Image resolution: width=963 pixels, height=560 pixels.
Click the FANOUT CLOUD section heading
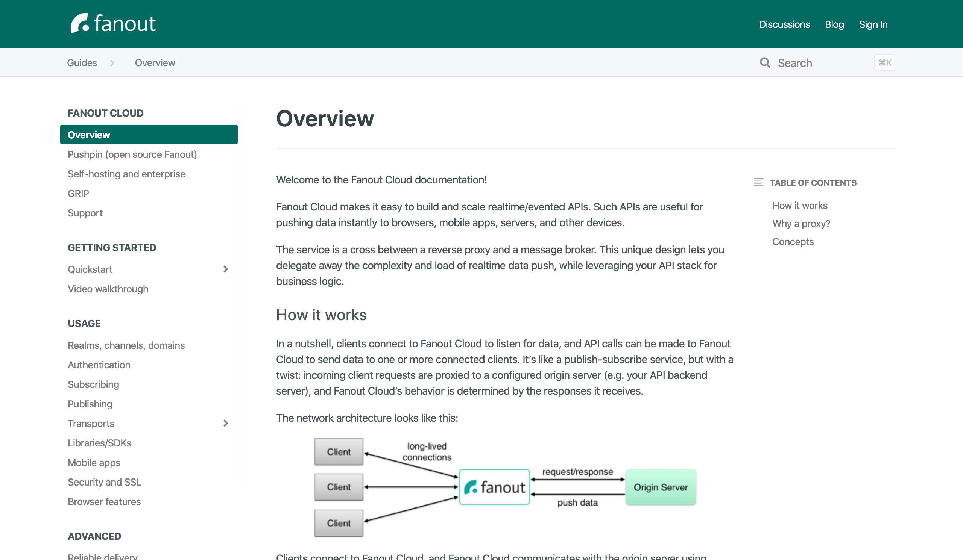coord(106,113)
